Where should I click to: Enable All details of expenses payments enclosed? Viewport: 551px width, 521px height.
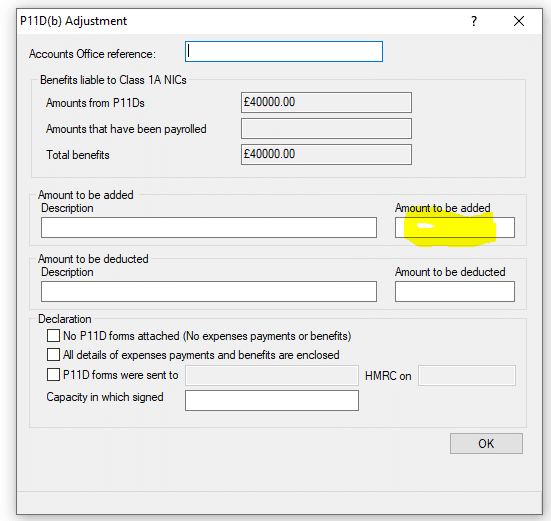pos(53,354)
